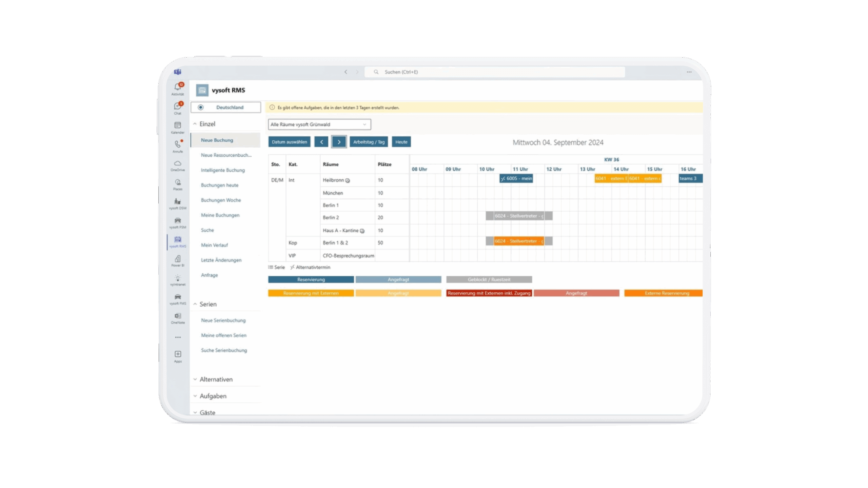Go to the previous day with left arrow button
This screenshot has height=488, width=868.
tap(321, 142)
